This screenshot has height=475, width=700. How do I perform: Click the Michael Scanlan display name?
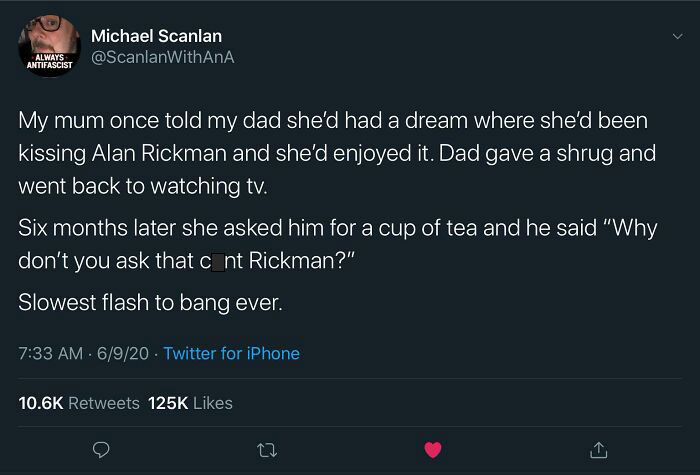coord(156,36)
